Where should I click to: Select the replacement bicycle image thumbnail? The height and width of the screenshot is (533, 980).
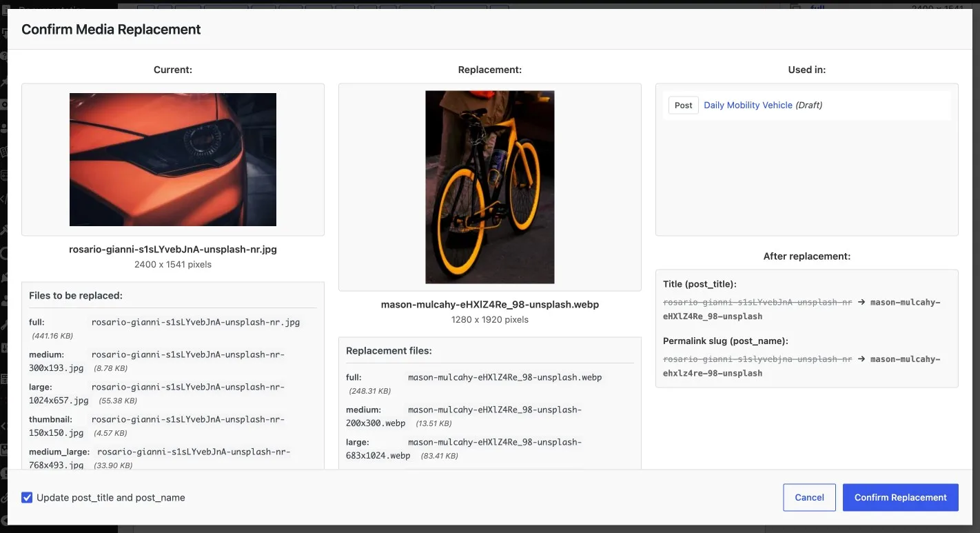tap(490, 188)
